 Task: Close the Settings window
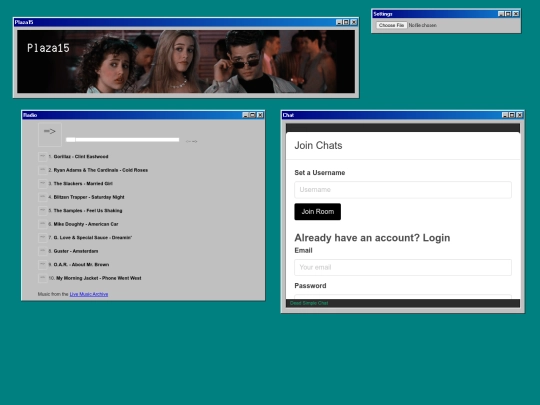[x=516, y=14]
